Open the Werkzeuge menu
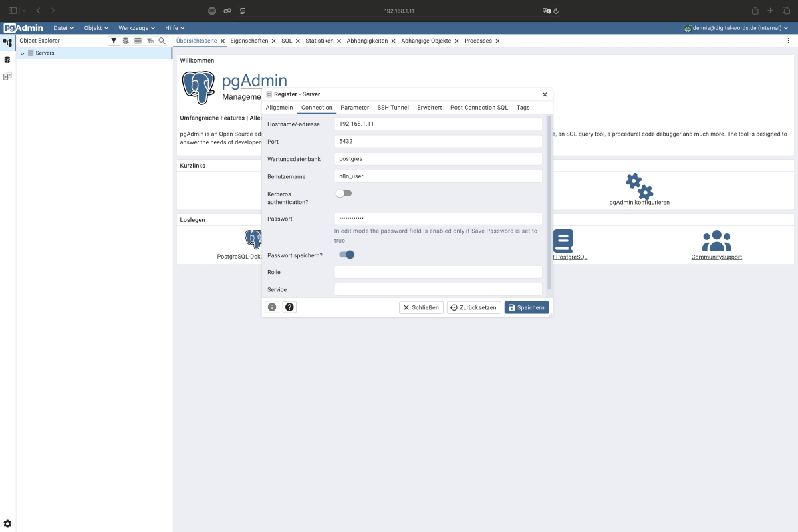 136,28
